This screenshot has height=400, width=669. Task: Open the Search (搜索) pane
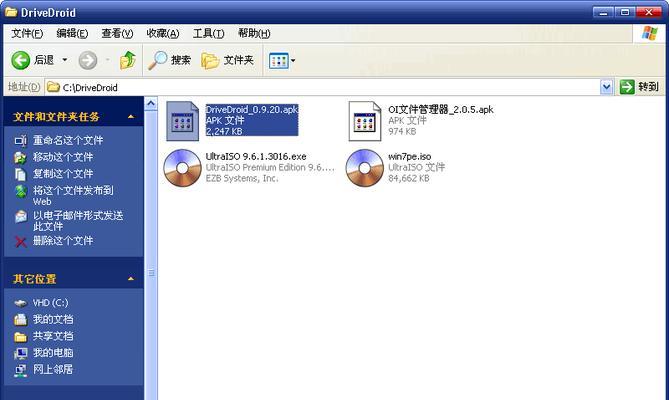point(169,60)
